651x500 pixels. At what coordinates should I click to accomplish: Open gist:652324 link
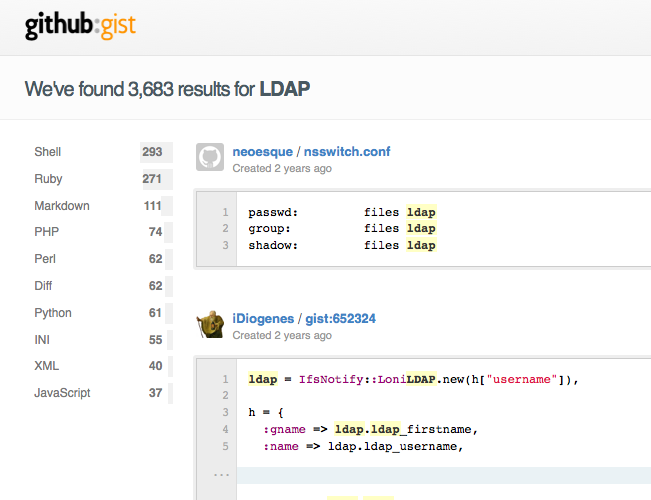click(x=340, y=319)
